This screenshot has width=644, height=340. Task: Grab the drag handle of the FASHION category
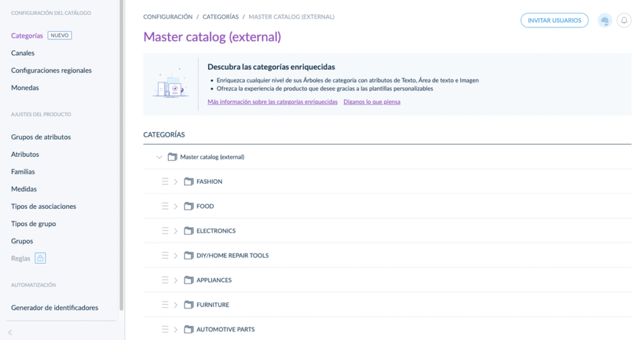[165, 181]
